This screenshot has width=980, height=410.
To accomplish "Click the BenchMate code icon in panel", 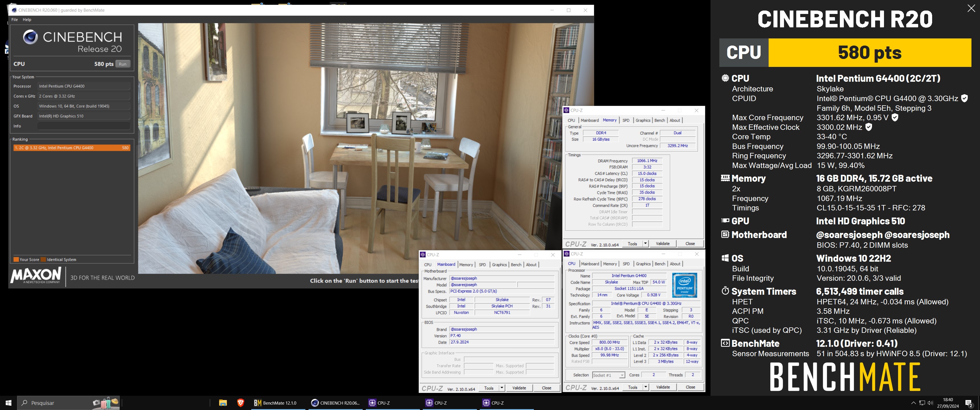I will 725,343.
